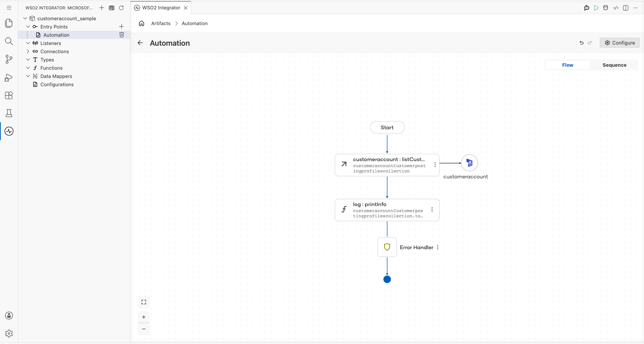
Task: Start debugging with the bug icon
Action: [606, 8]
